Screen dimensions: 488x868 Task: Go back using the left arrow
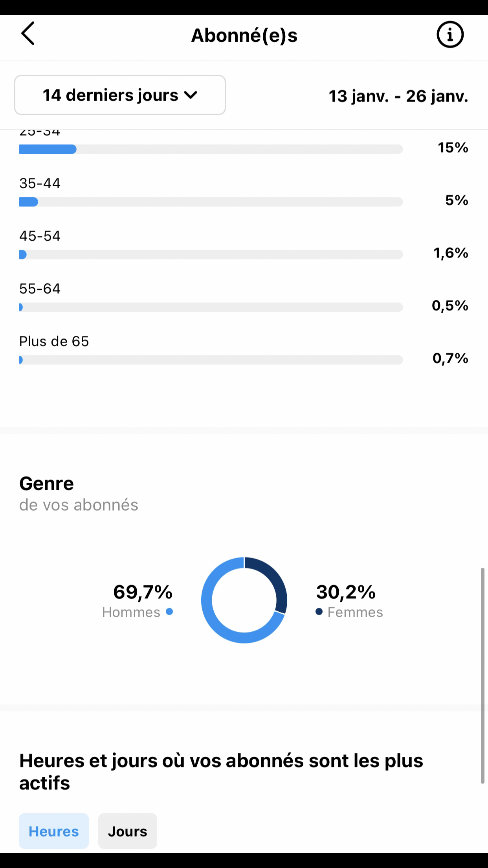(x=28, y=34)
